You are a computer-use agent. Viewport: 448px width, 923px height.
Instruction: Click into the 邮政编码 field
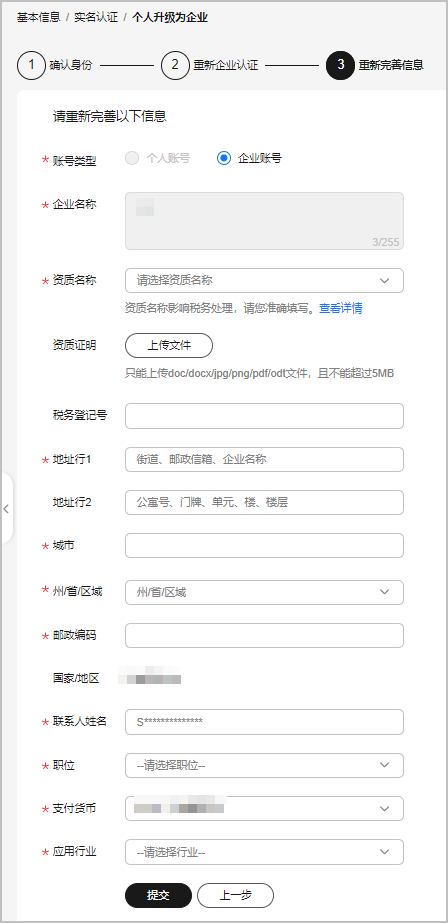click(264, 635)
